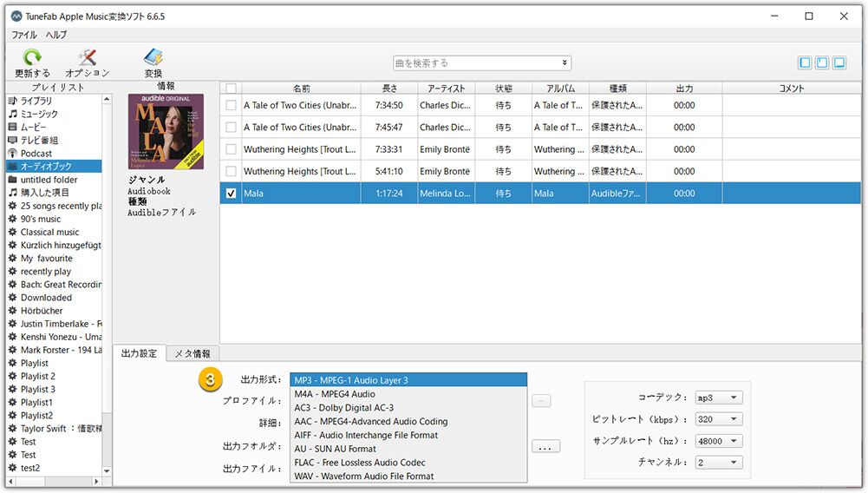868x493 pixels.
Task: Click the horizontal scrollbar right arrow
Action: click(x=96, y=482)
